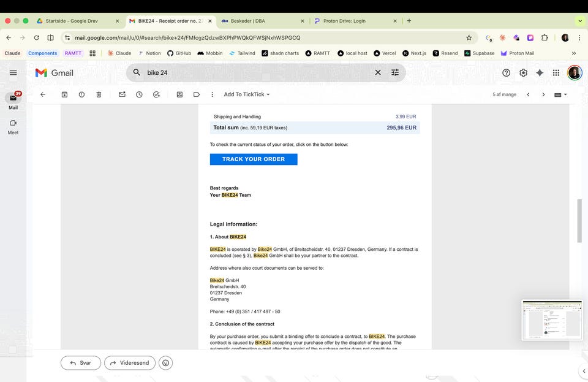
Task: Open Gmail settings gear
Action: (523, 72)
